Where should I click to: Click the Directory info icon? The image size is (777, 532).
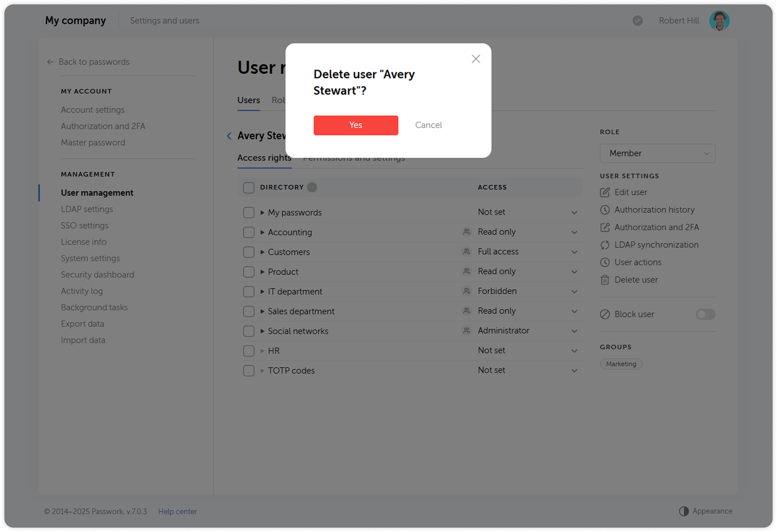[312, 187]
